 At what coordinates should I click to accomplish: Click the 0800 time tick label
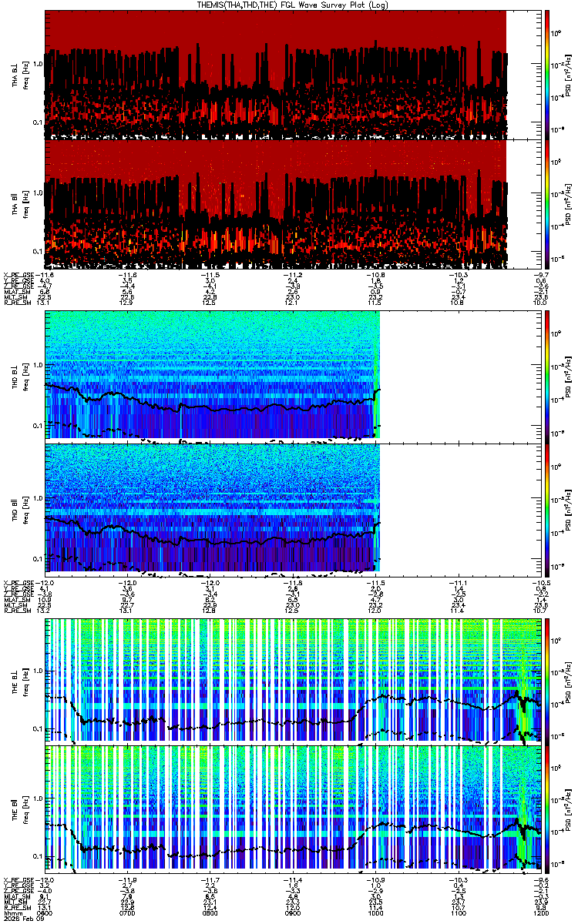coord(210,913)
